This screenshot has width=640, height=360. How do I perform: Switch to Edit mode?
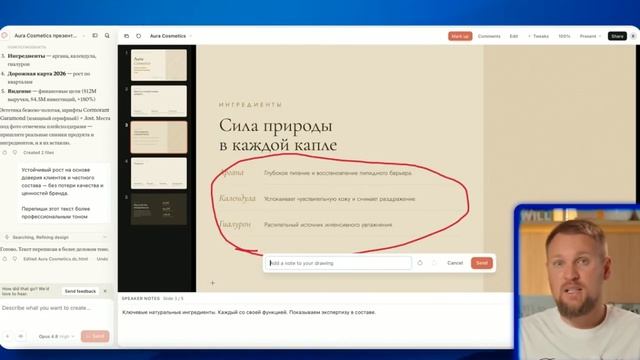pyautogui.click(x=514, y=36)
